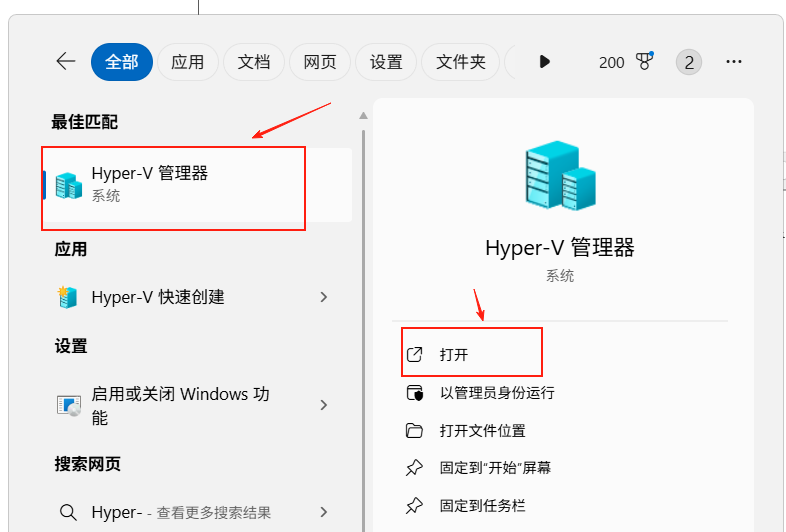Switch to the 网页 filter tab
This screenshot has width=786, height=532.
click(x=320, y=62)
